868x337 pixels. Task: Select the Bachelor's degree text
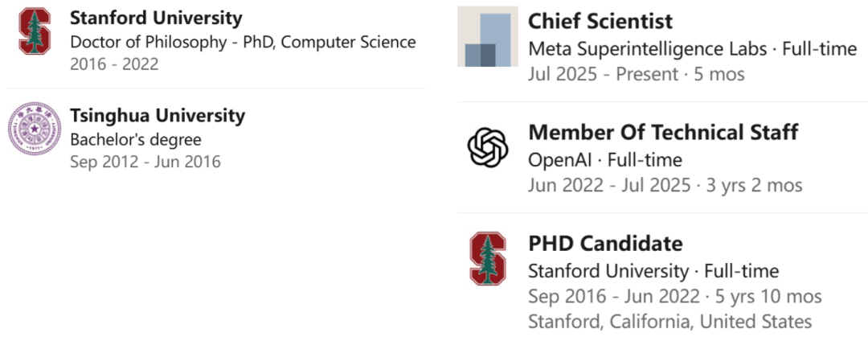pyautogui.click(x=136, y=139)
